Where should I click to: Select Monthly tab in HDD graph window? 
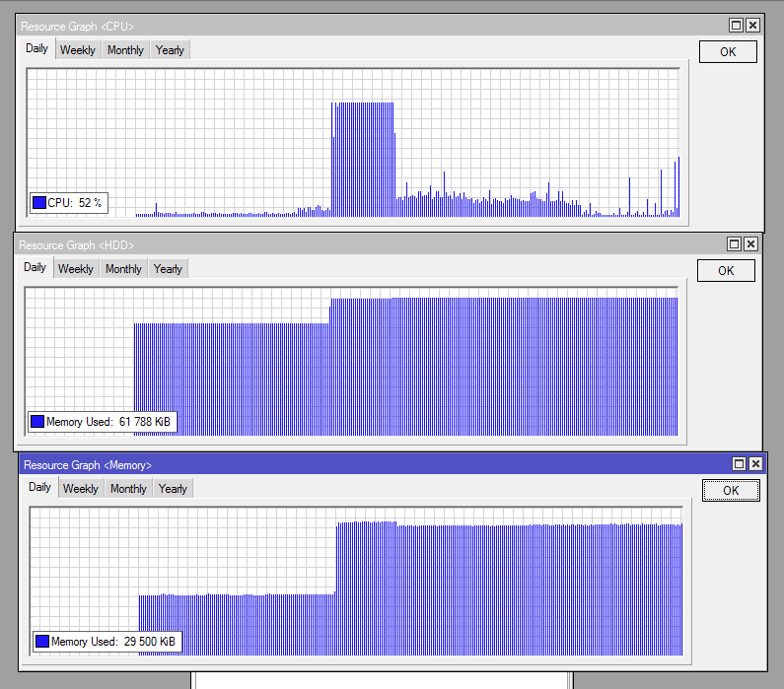(123, 269)
